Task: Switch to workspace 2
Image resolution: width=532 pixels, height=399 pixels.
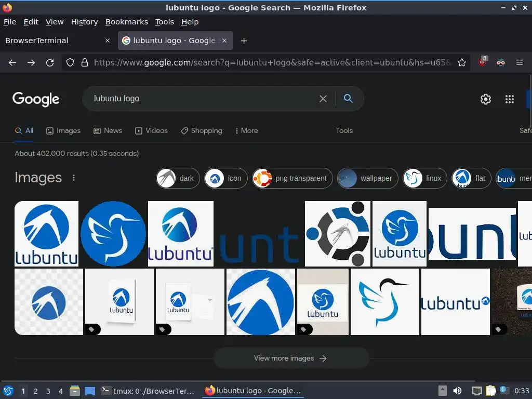Action: pyautogui.click(x=36, y=391)
